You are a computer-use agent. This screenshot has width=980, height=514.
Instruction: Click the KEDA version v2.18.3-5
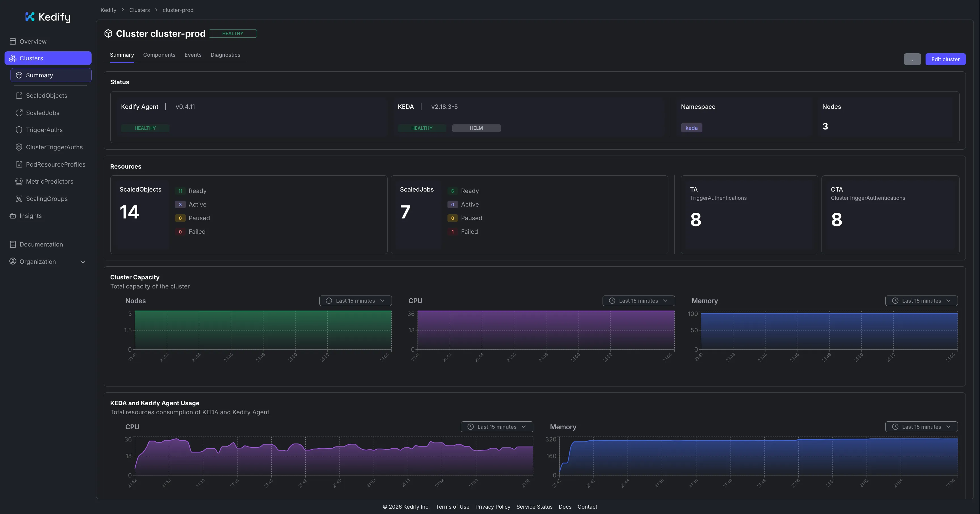pos(444,107)
